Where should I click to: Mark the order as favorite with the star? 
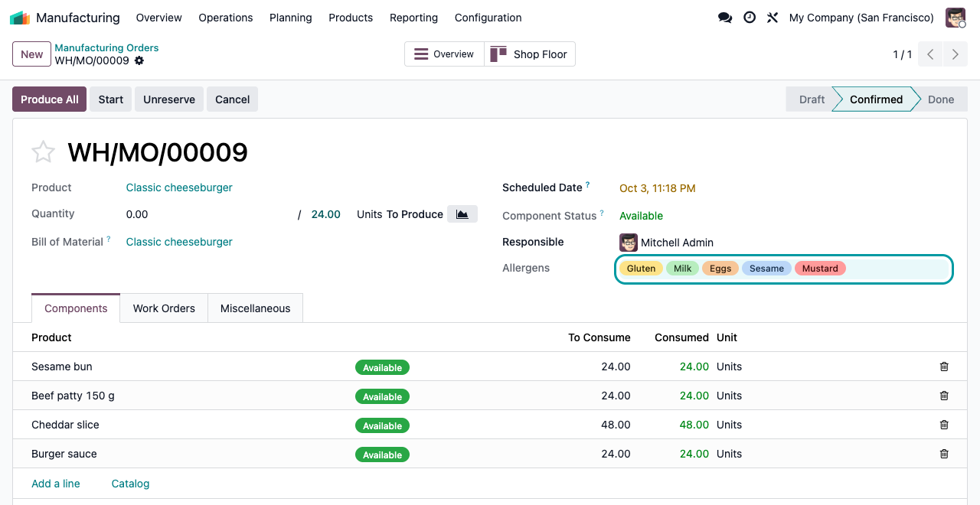pos(43,152)
